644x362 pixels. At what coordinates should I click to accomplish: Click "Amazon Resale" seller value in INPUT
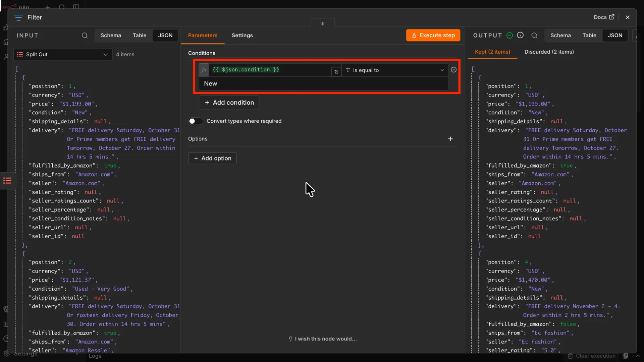click(86, 350)
